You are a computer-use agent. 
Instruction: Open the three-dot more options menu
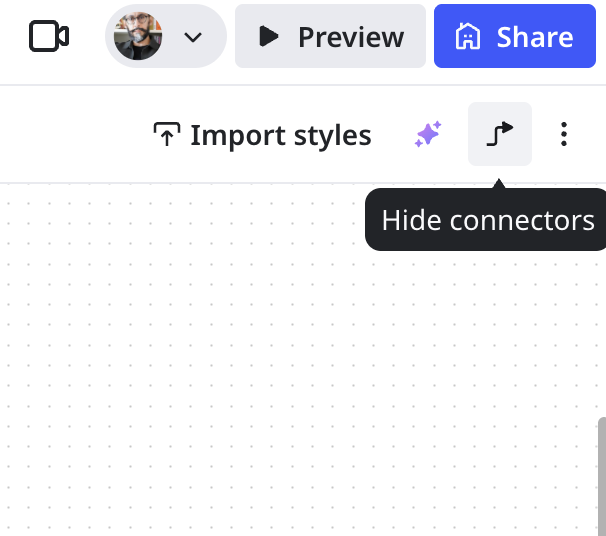pyautogui.click(x=564, y=134)
